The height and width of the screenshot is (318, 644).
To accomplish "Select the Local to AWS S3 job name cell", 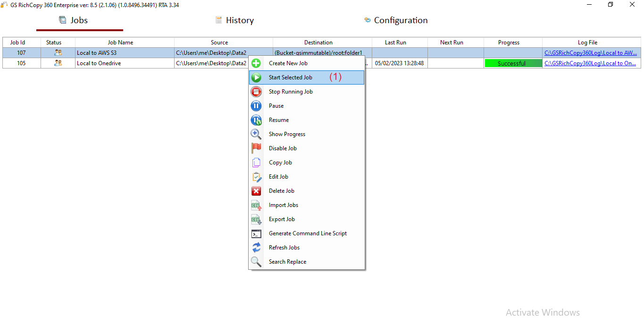I will coord(125,53).
